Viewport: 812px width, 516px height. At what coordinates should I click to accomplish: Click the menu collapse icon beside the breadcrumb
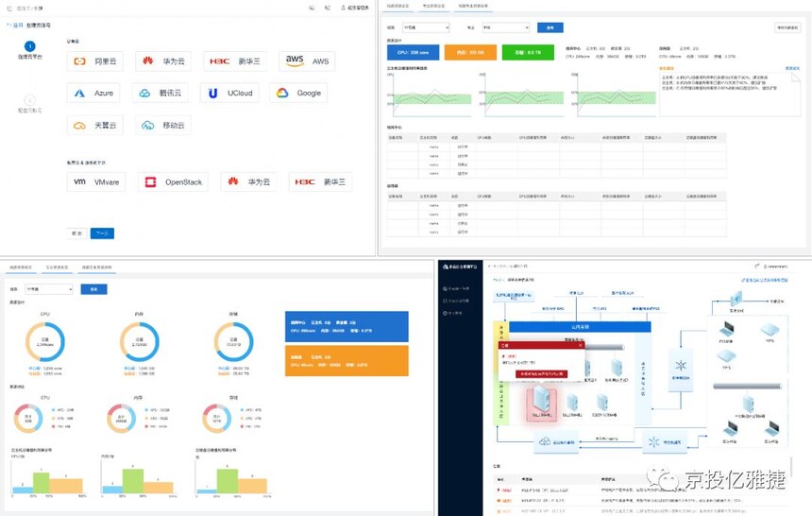click(8, 9)
